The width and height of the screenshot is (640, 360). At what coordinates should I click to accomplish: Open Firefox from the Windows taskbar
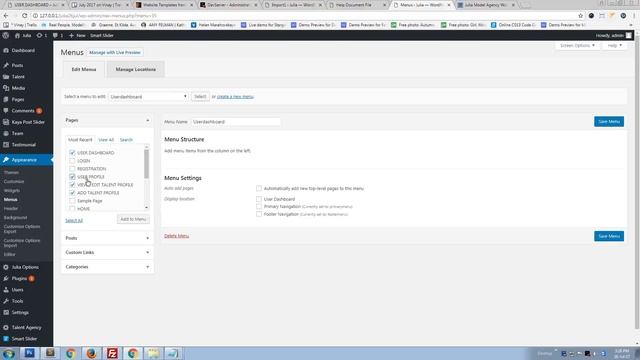point(91,353)
